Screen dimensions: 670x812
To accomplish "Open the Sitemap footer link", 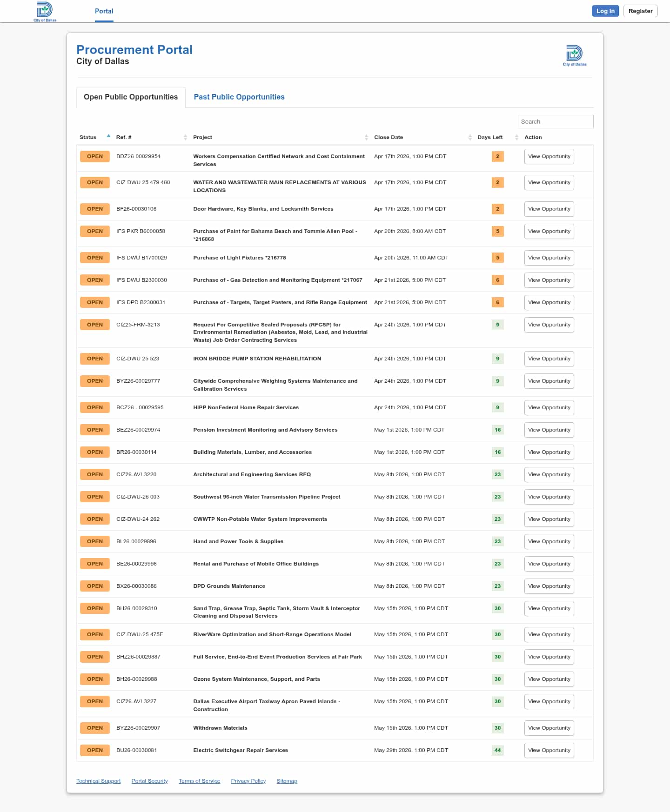I will pos(287,781).
